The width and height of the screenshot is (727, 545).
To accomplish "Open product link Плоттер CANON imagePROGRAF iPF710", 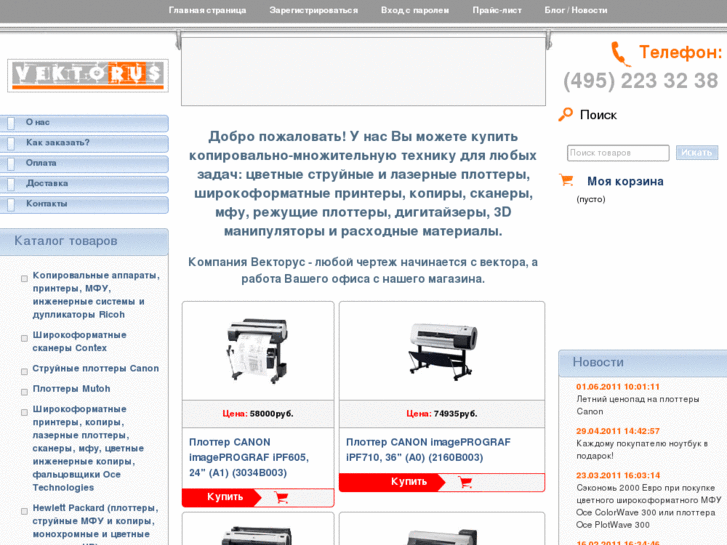I will [428, 449].
